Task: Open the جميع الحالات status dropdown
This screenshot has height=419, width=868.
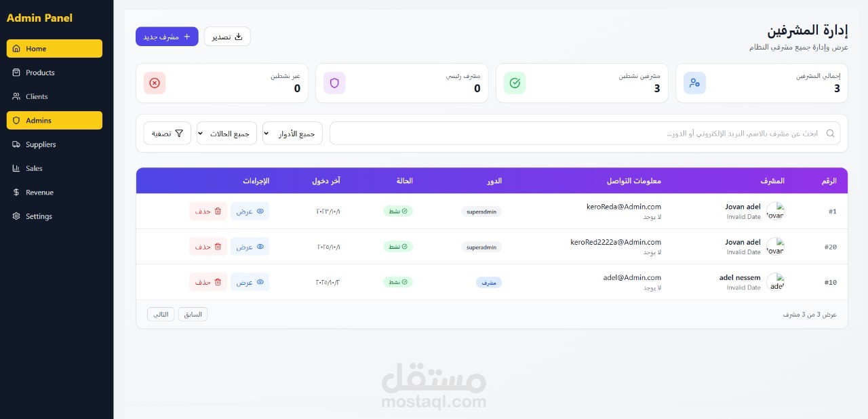Action: click(x=226, y=134)
